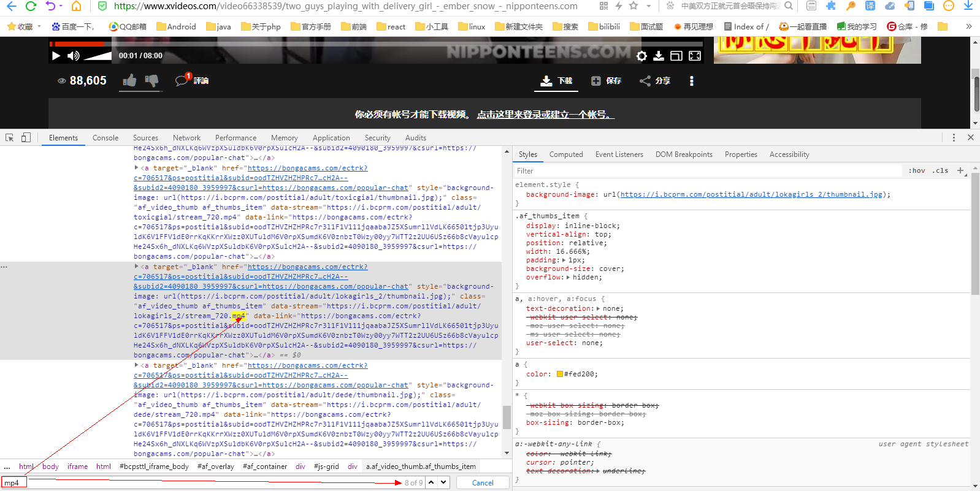Go to previous search result arrow
The height and width of the screenshot is (491, 980).
click(432, 482)
